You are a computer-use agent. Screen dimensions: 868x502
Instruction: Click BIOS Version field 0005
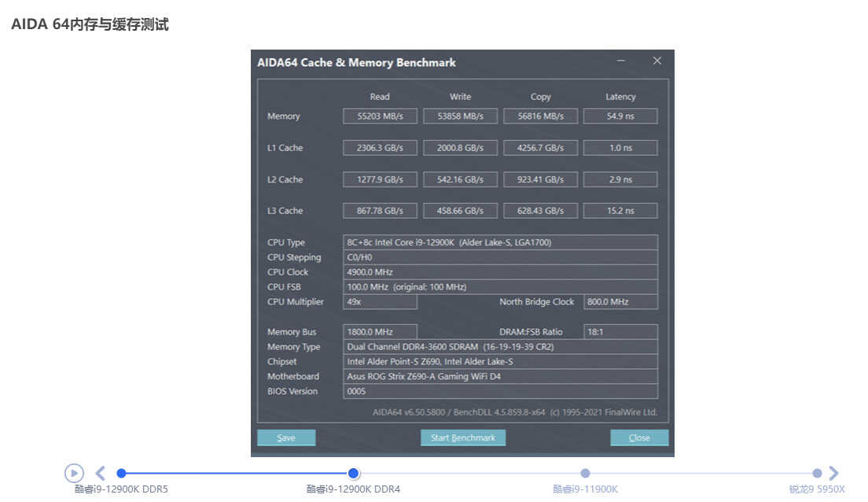coord(500,391)
